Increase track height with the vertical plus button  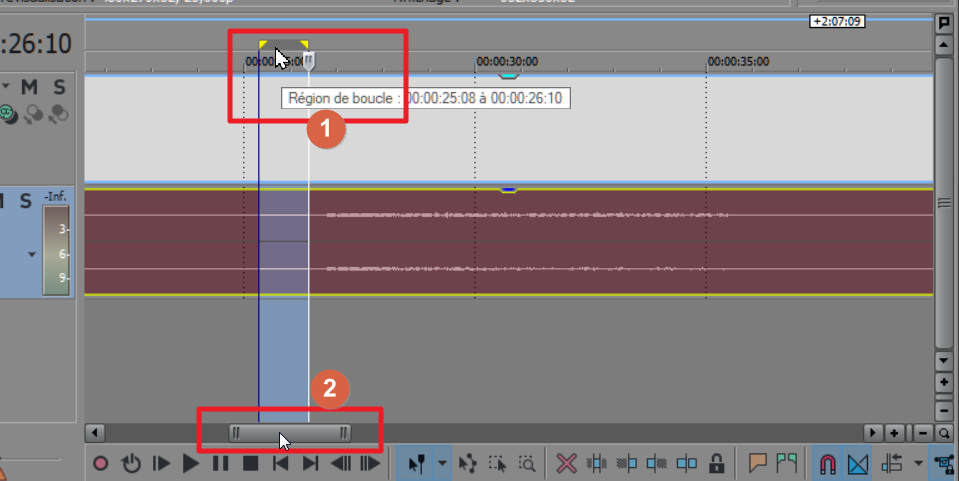944,382
